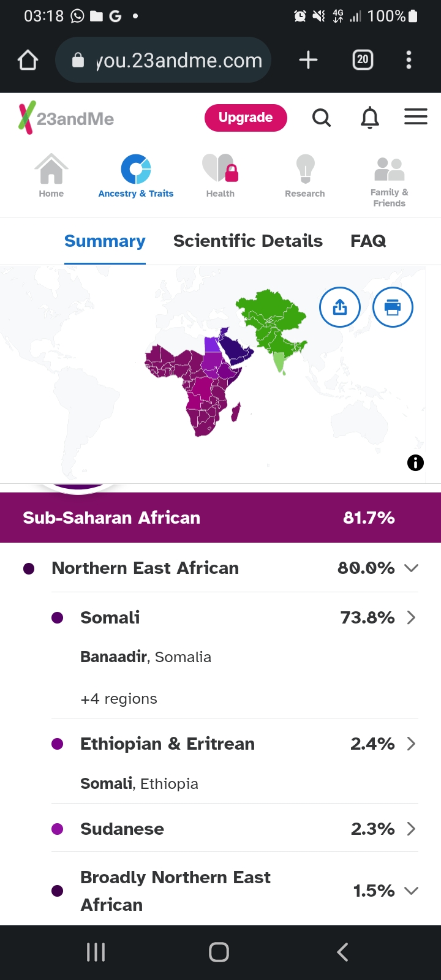
Task: Open the 23andMe search icon
Action: pos(322,117)
